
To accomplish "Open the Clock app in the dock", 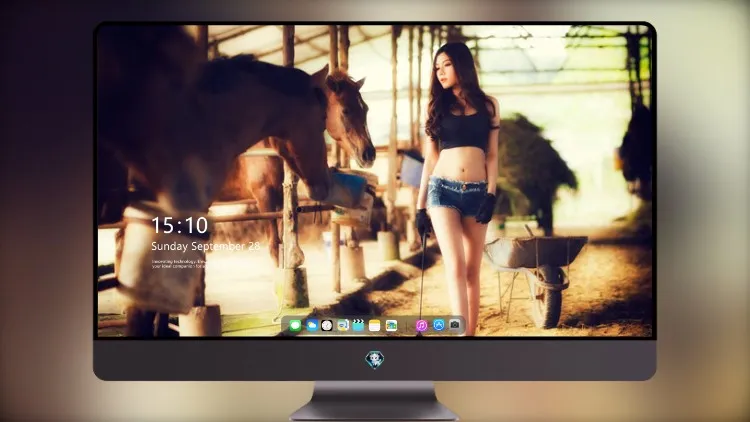I will coord(327,326).
